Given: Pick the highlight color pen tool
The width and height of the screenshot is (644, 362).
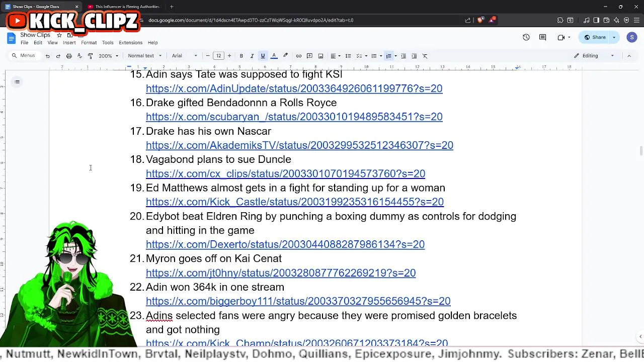Looking at the screenshot, I should [285, 56].
